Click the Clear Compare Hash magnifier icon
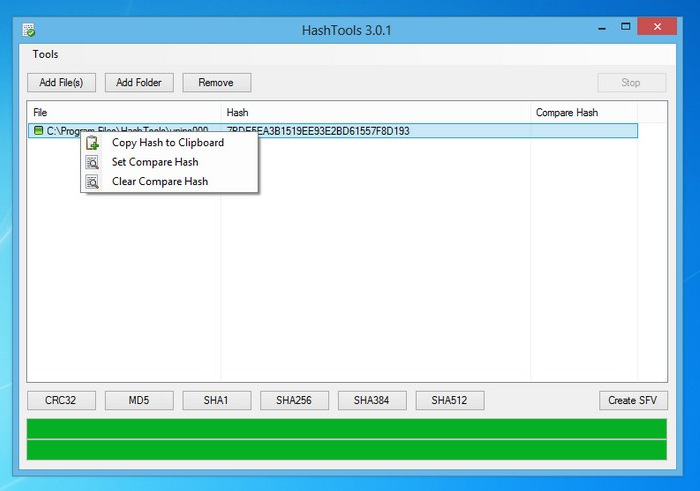 pos(92,182)
